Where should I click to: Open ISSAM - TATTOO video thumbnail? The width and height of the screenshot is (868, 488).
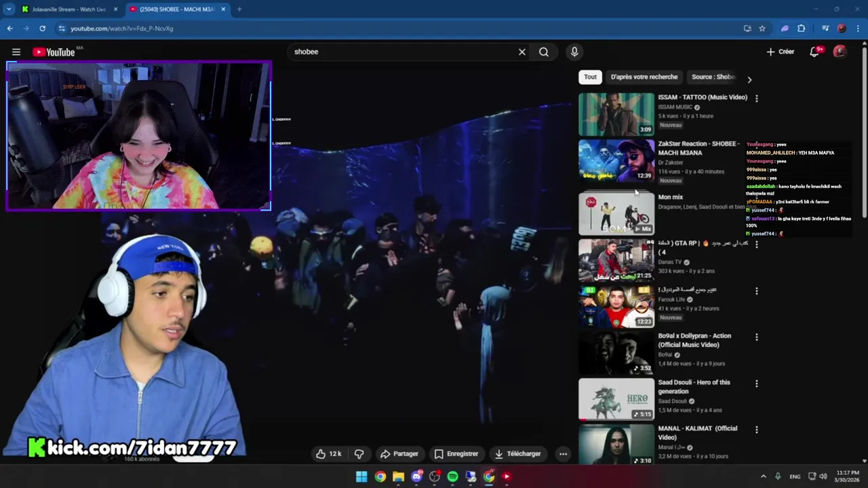pyautogui.click(x=616, y=114)
